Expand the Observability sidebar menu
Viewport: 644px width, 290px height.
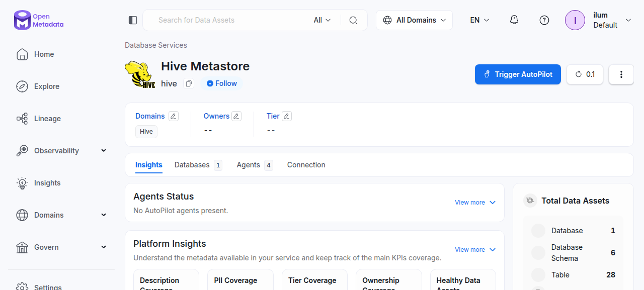[104, 151]
